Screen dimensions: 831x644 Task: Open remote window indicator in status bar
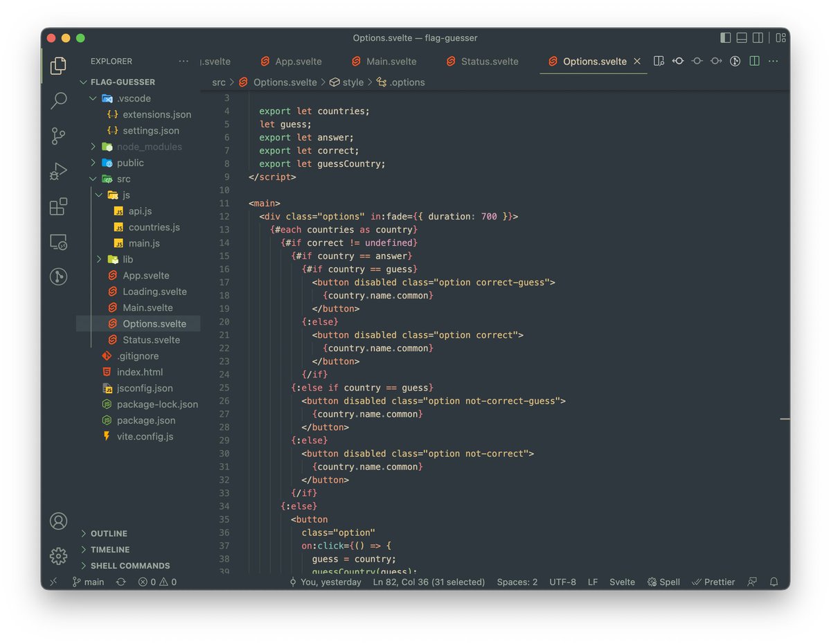point(54,582)
